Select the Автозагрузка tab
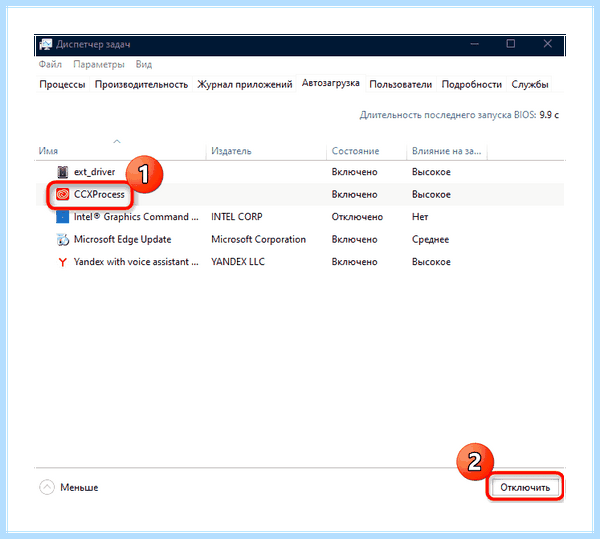This screenshot has width=600, height=539. pos(331,83)
